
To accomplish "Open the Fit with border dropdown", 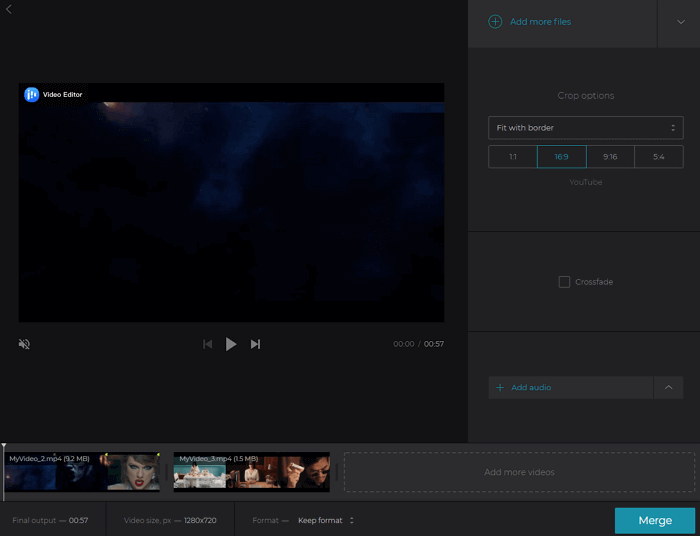I will point(585,128).
